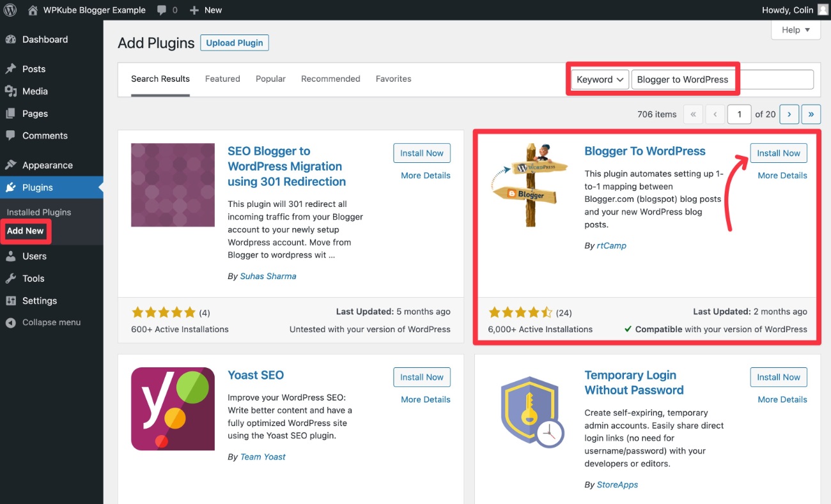Click the plugin search input field
The height and width of the screenshot is (504, 831).
(x=722, y=79)
